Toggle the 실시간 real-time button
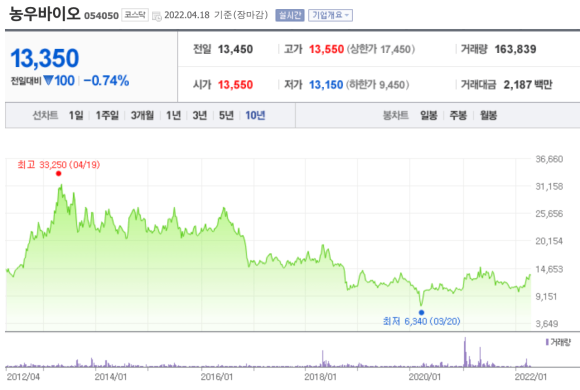Viewport: 580px width, 390px height. point(290,15)
